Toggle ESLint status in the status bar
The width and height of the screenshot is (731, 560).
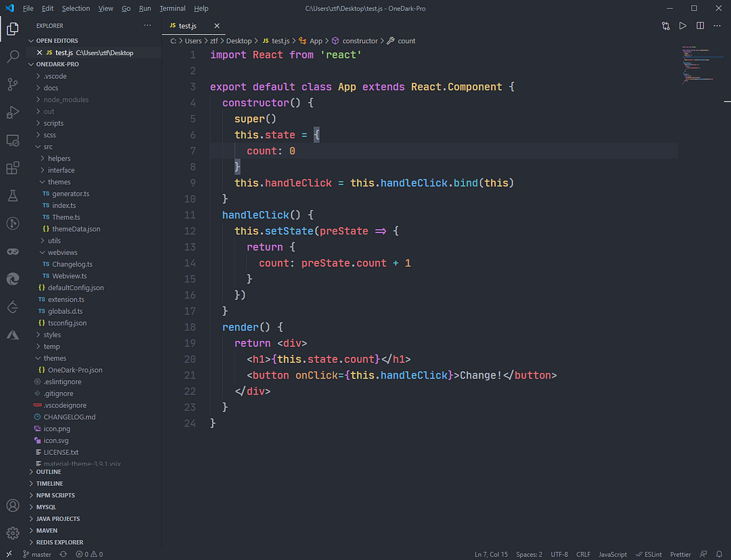648,554
